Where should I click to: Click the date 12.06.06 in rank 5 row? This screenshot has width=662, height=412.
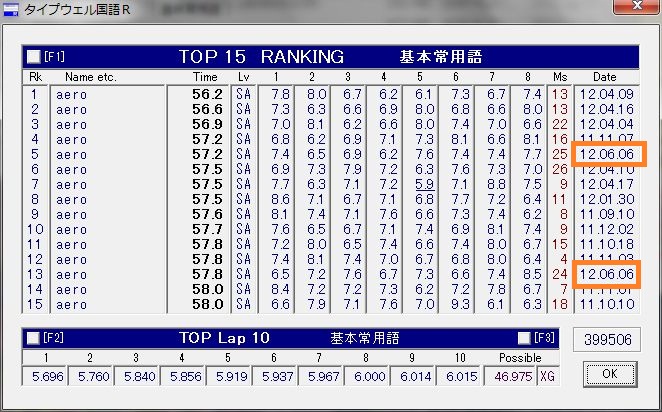(607, 154)
